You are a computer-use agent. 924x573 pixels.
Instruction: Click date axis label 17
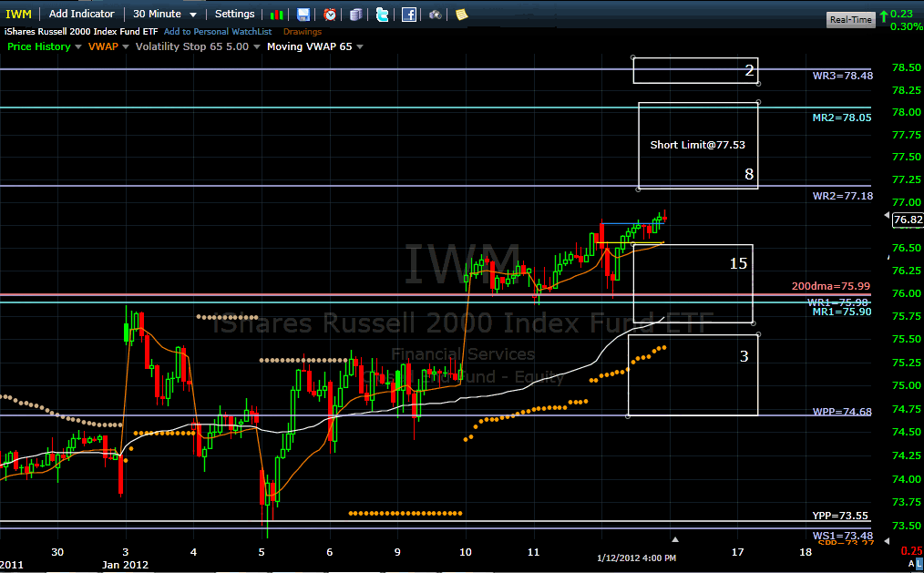tap(737, 552)
